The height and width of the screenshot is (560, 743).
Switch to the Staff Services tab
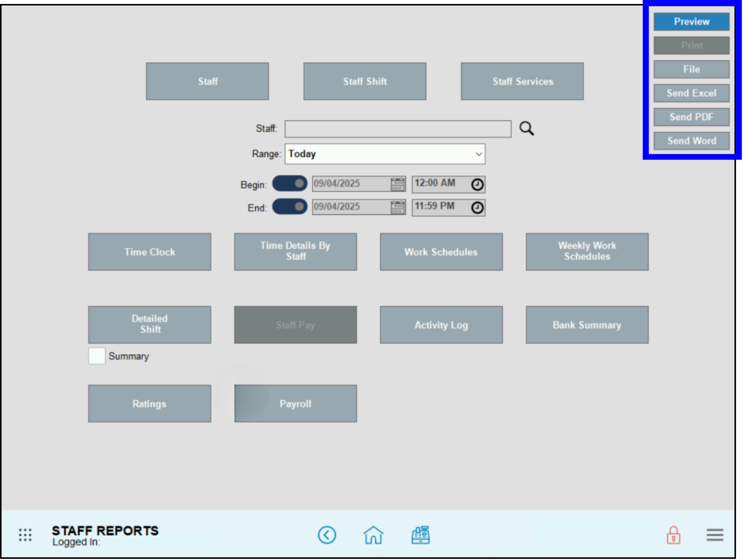pyautogui.click(x=522, y=81)
